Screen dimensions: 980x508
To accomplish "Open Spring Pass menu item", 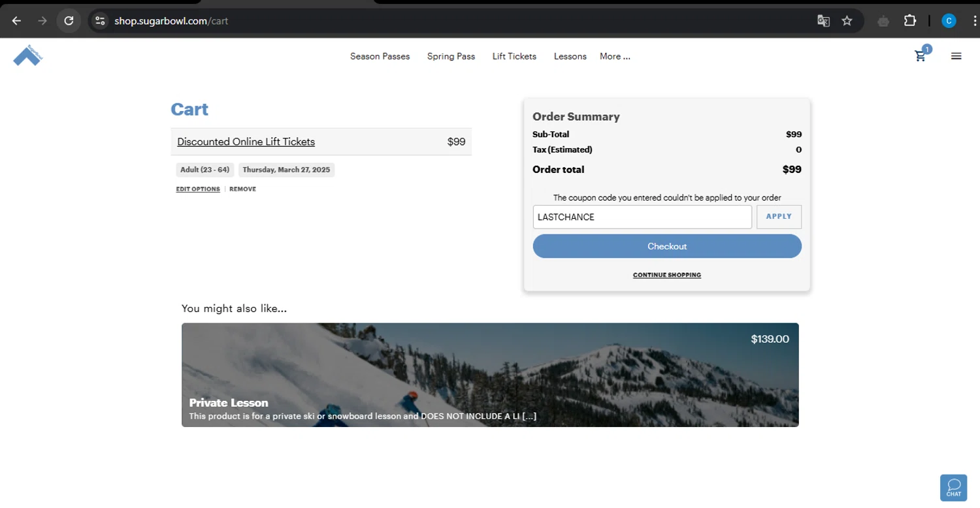I will coord(451,56).
